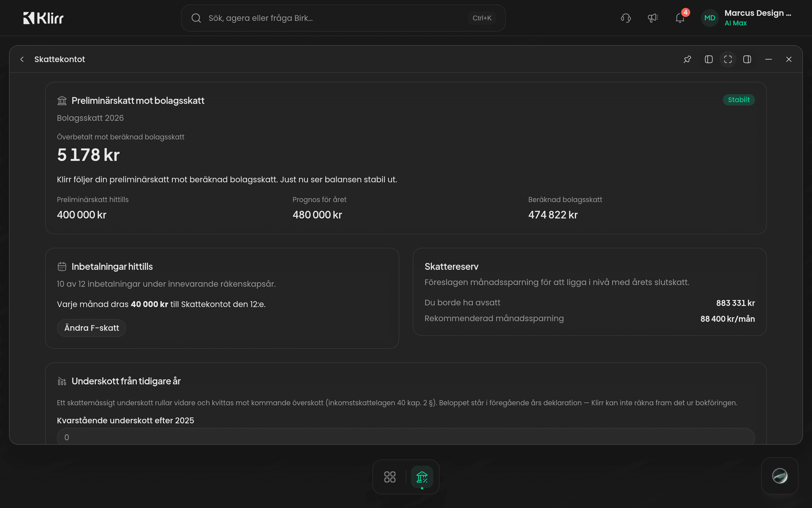Click the Klirr logo
This screenshot has height=508, width=812.
coord(43,18)
